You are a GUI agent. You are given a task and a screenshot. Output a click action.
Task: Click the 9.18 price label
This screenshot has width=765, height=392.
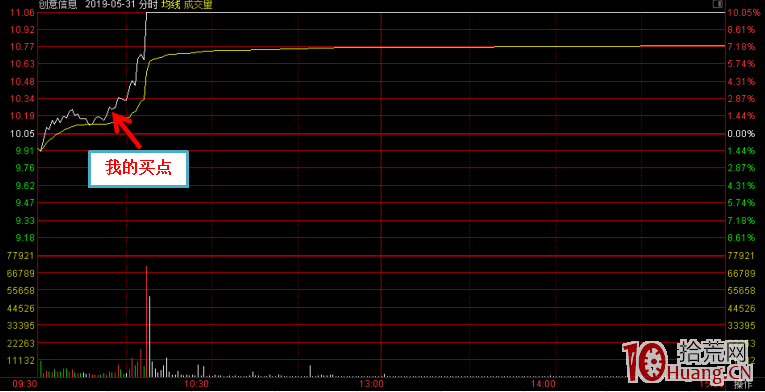25,238
